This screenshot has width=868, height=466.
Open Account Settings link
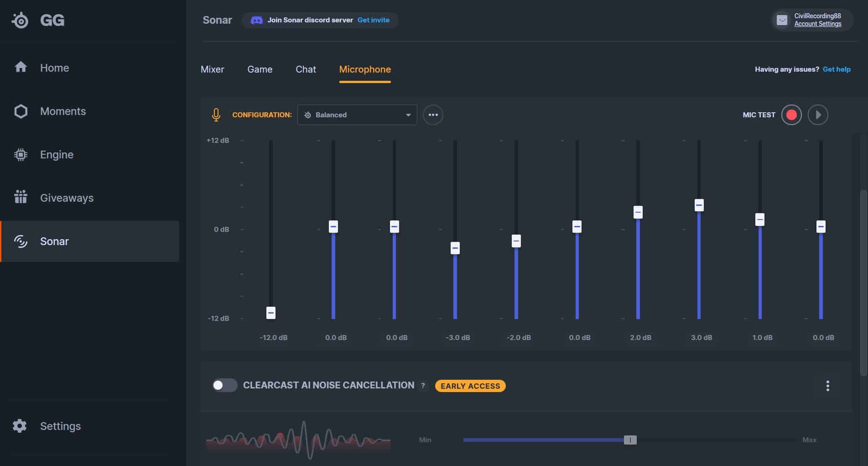817,24
